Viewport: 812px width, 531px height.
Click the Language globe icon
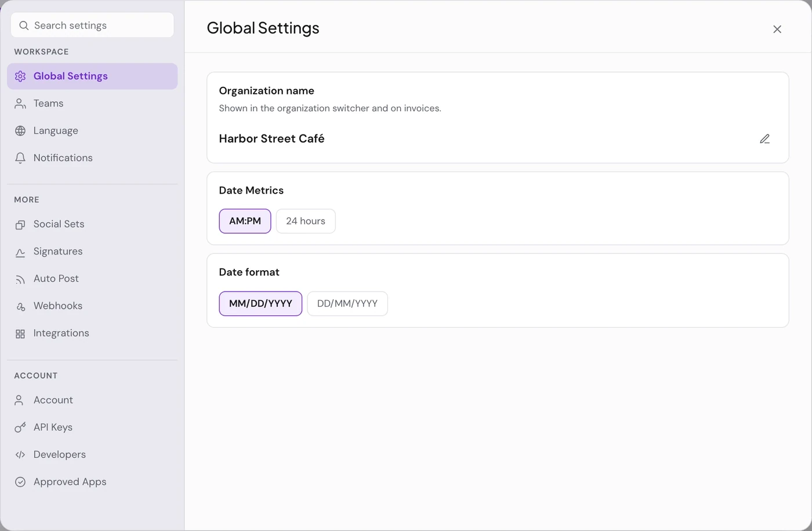(x=20, y=131)
